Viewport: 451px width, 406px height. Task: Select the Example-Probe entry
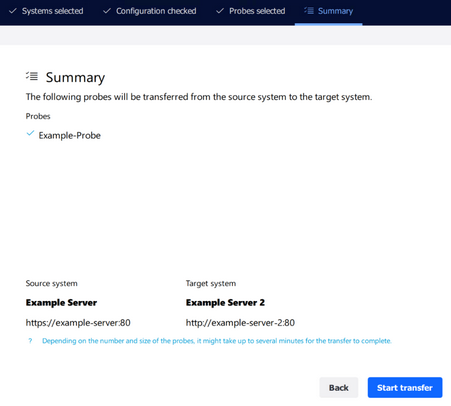coord(69,135)
